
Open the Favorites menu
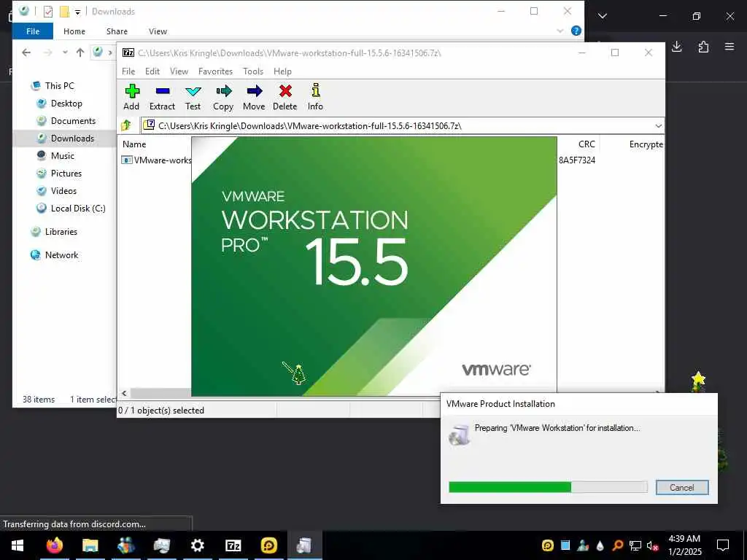click(x=215, y=71)
